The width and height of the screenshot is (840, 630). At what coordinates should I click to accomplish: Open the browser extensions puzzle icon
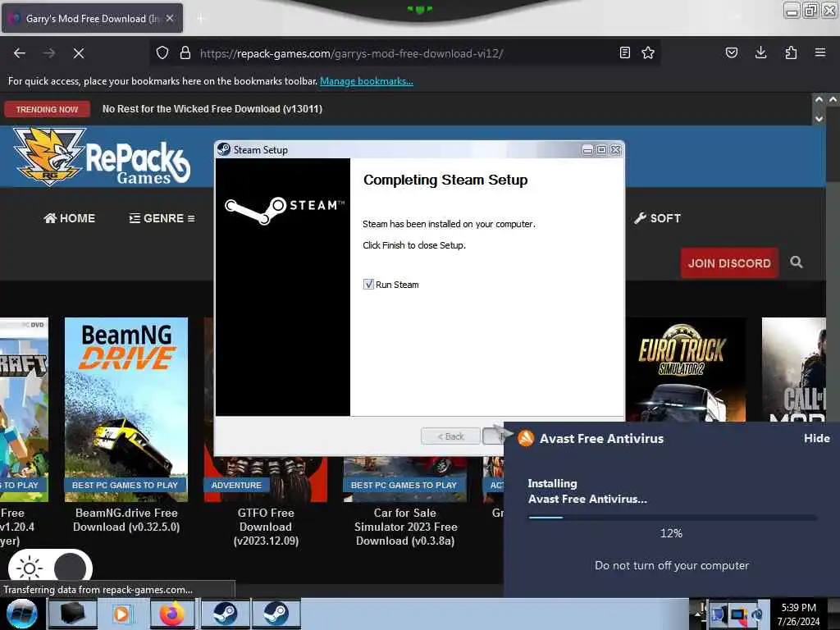click(791, 52)
